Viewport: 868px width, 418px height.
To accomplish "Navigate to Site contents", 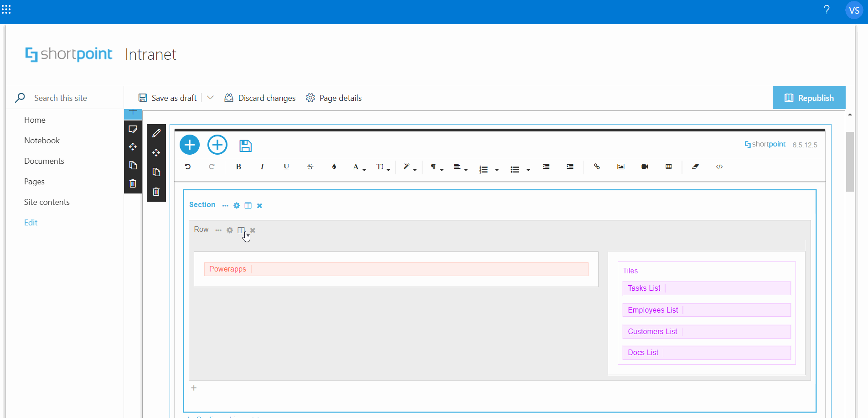I will pos(46,202).
